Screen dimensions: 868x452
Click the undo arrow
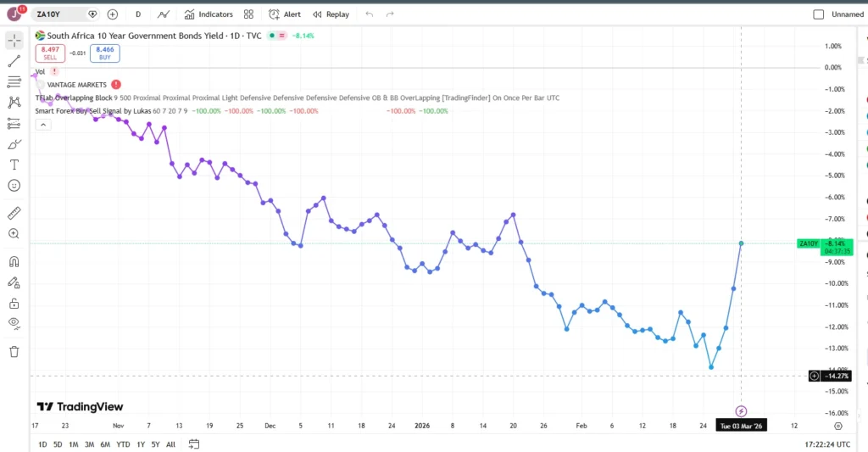coord(370,14)
